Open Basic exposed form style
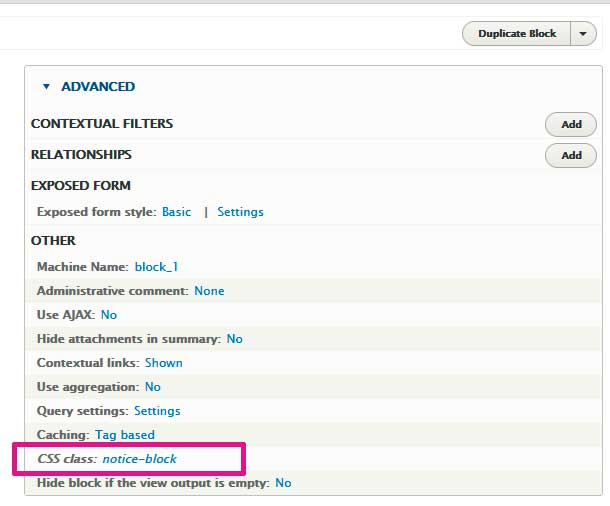The width and height of the screenshot is (610, 506). coord(176,212)
